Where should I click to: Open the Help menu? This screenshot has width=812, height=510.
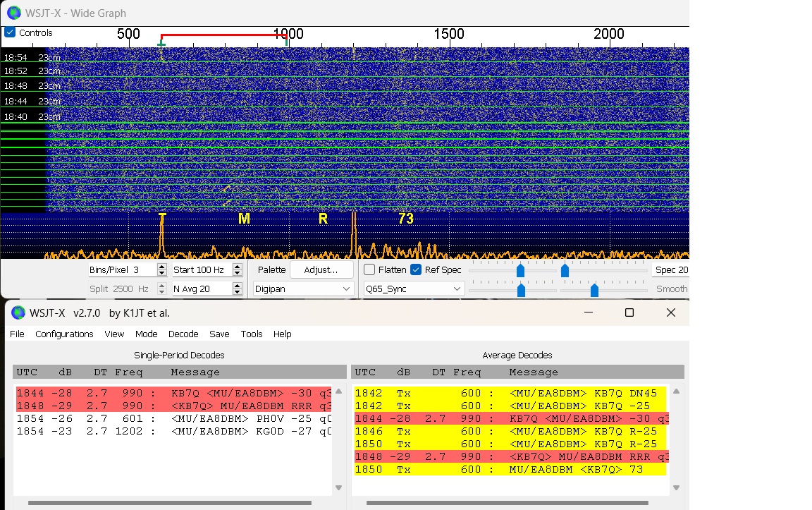click(282, 334)
